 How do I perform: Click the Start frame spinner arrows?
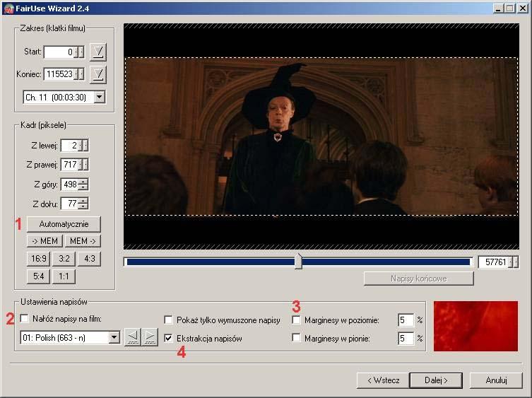pos(79,52)
